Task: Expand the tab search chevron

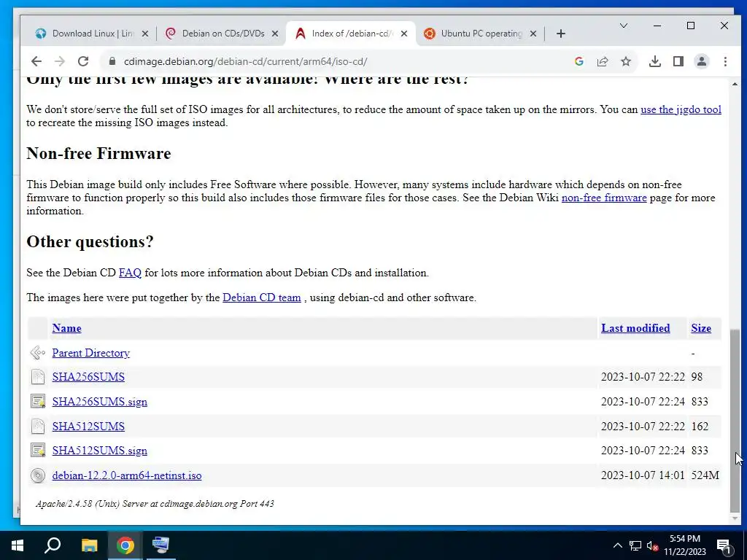Action: 624,26
